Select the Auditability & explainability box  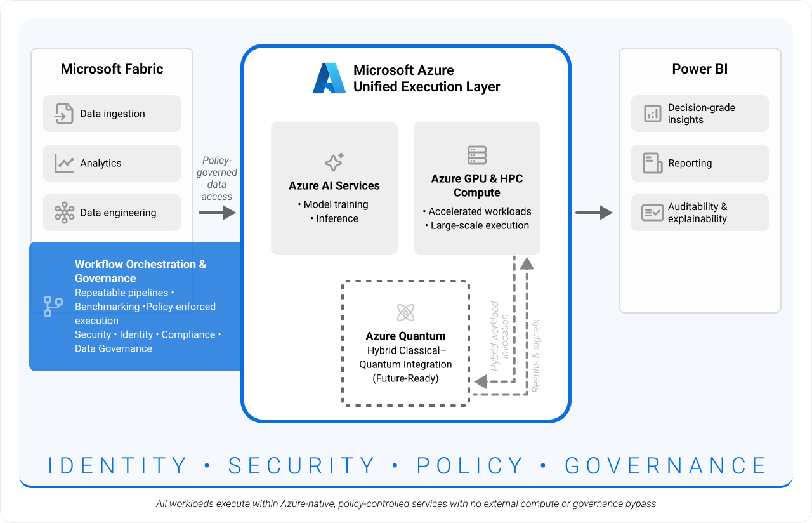700,213
